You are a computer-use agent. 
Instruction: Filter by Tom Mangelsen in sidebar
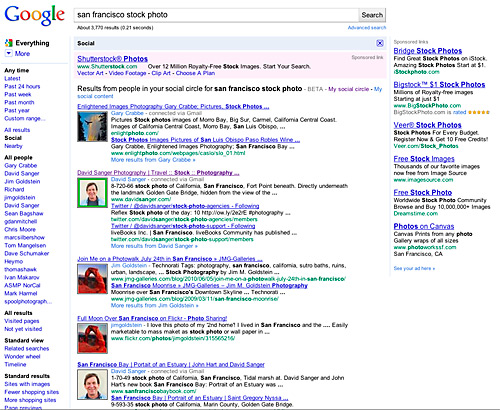point(25,245)
